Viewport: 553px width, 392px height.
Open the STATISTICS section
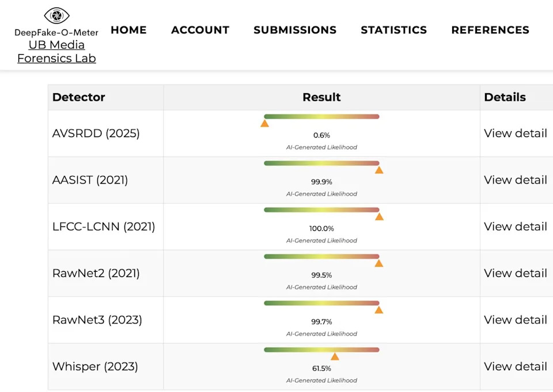pyautogui.click(x=393, y=30)
